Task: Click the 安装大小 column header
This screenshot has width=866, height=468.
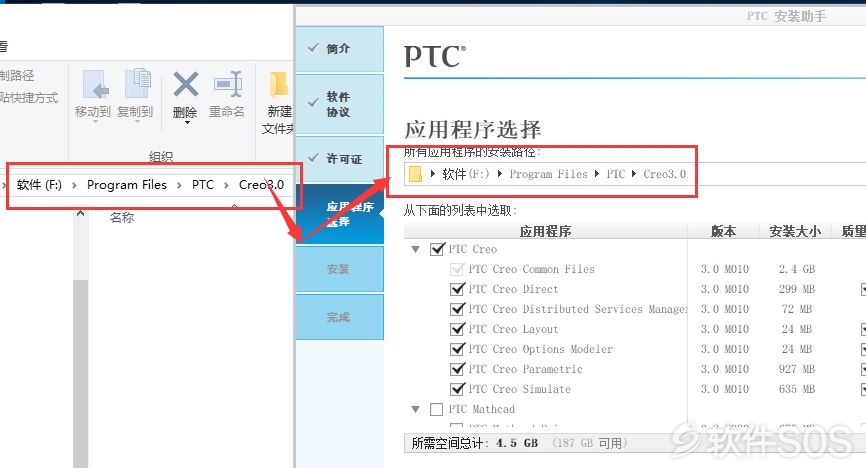Action: 795,231
